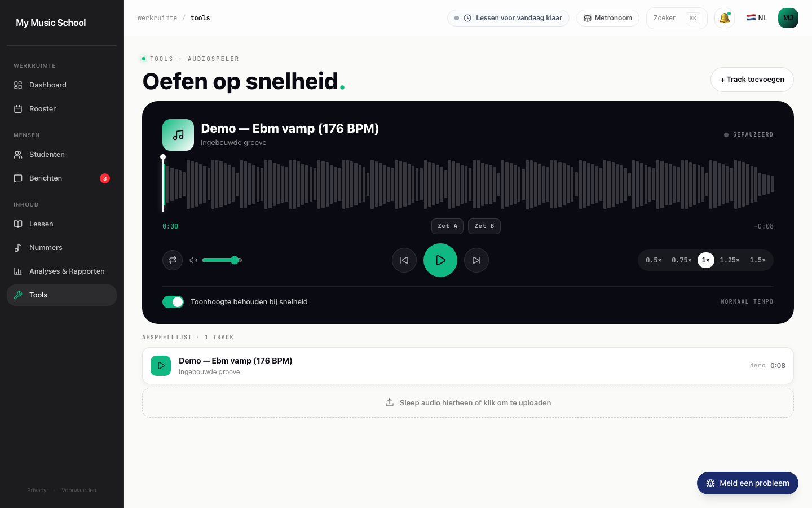Go to Studenten in sidebar

click(61, 155)
